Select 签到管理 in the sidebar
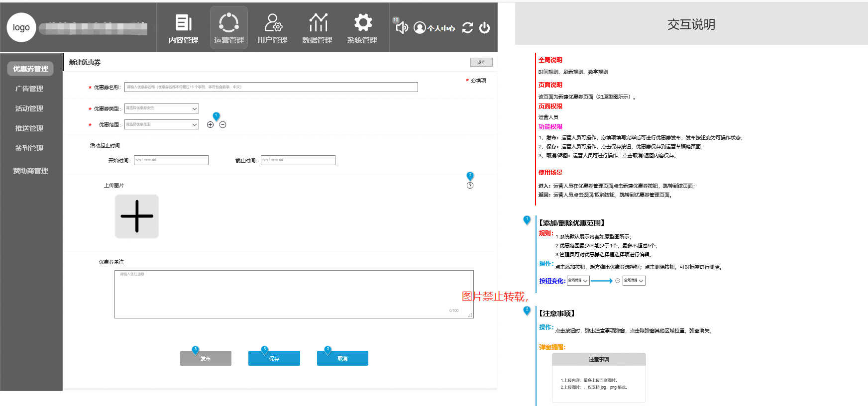The image size is (868, 410). tap(29, 148)
